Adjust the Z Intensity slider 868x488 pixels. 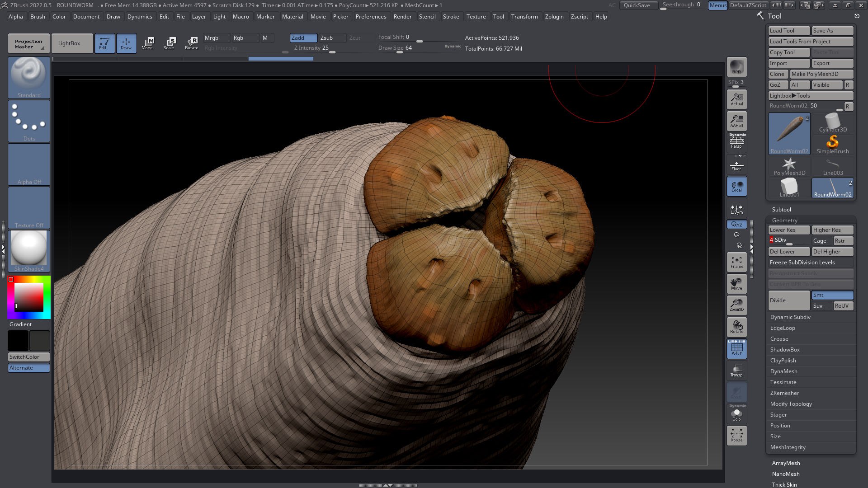(x=332, y=48)
